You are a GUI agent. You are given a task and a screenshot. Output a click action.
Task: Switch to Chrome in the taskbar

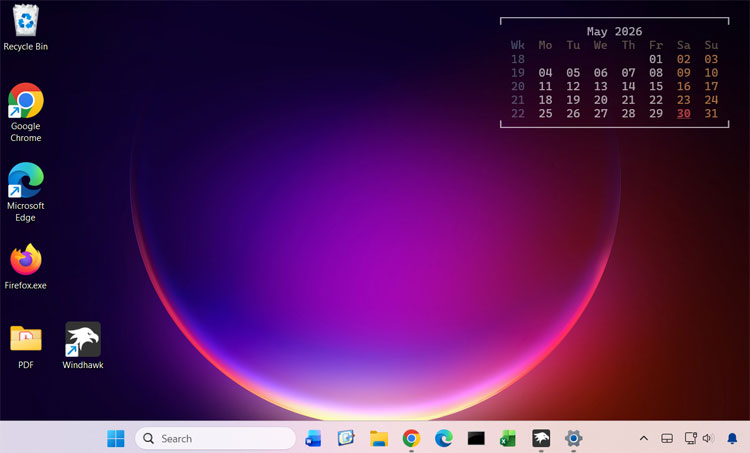pyautogui.click(x=411, y=439)
